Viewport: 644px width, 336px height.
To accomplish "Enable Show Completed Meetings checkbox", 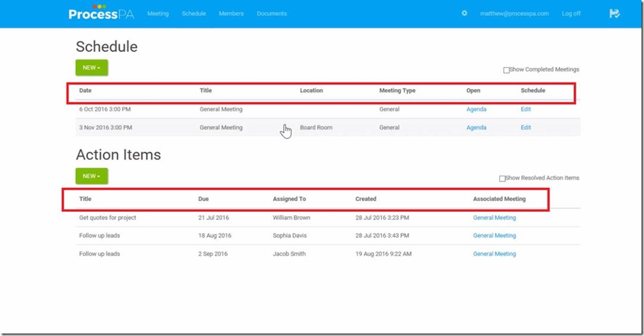I will pos(506,70).
